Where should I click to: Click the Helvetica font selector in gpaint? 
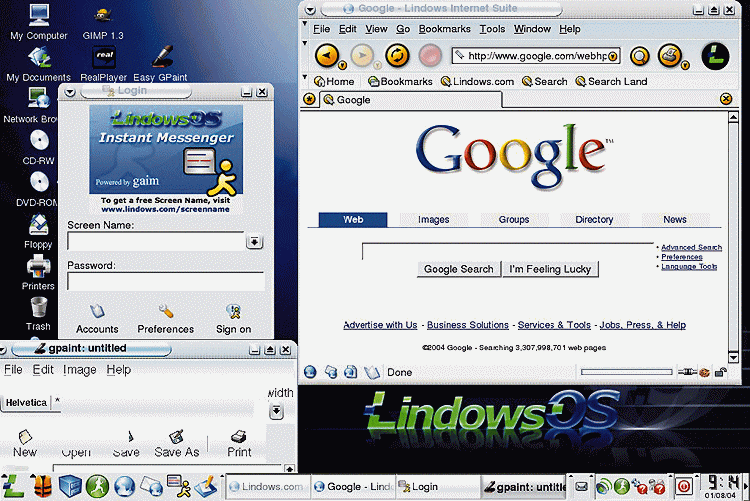(x=26, y=402)
